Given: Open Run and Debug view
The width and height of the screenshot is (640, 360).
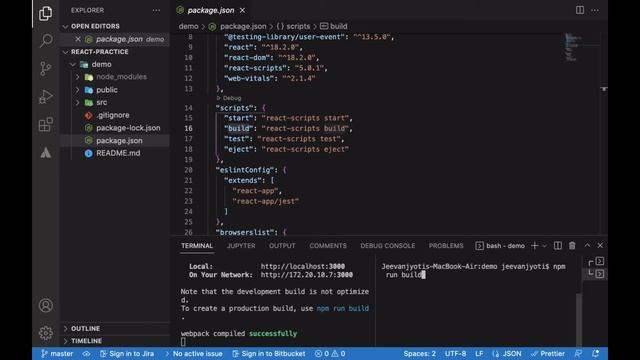Looking at the screenshot, I should [46, 96].
